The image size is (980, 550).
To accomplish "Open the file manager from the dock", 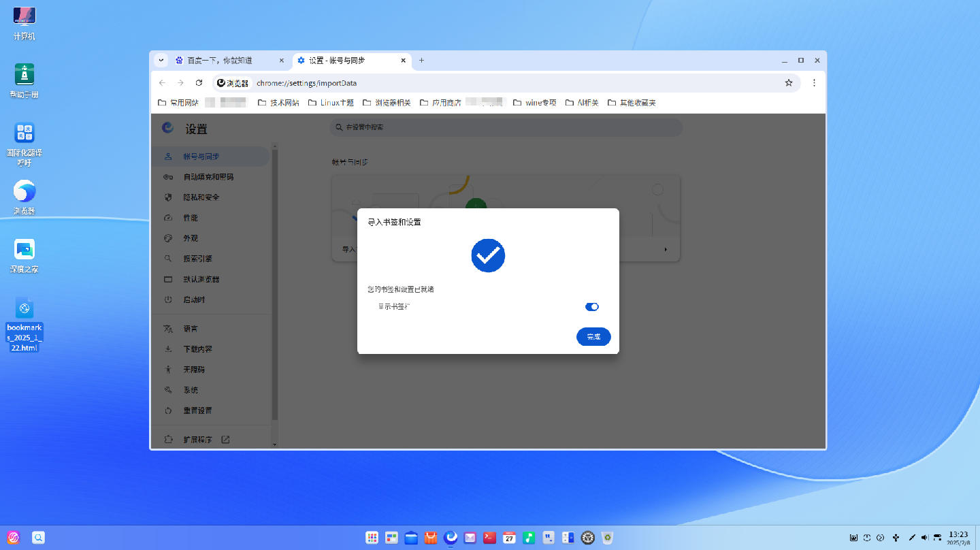I will 411,538.
